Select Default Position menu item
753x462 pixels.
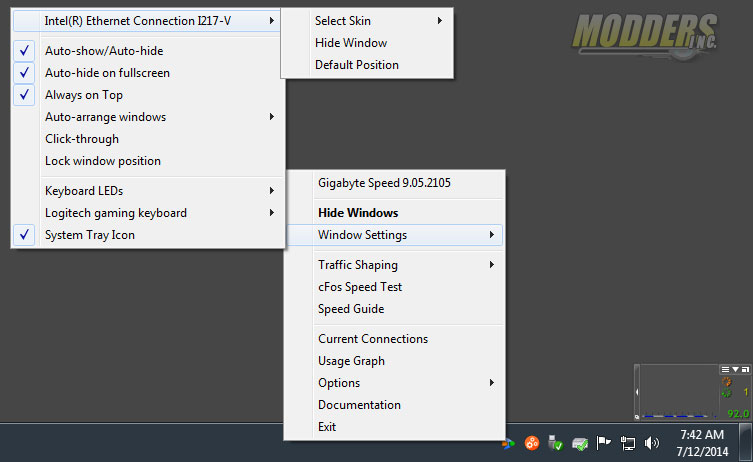(x=367, y=65)
